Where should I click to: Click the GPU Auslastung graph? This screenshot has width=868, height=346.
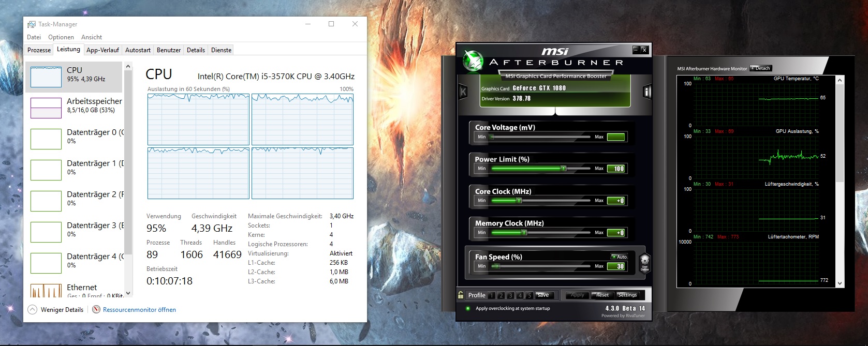coord(756,157)
